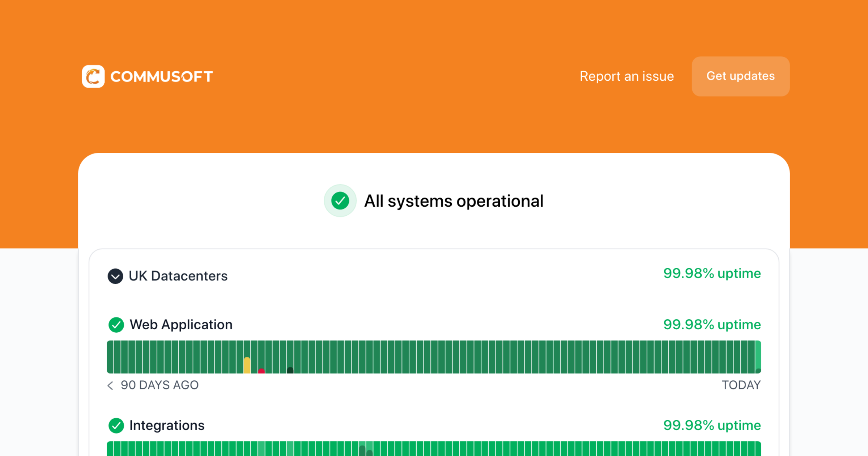
Task: Click the green checkmark beside All systems operational
Action: (340, 201)
